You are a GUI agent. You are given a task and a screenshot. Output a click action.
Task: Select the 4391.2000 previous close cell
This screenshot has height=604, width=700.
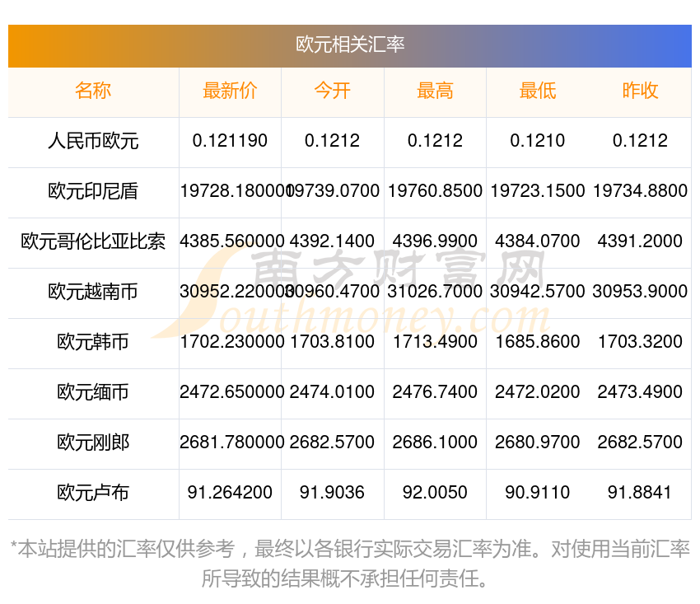640,241
